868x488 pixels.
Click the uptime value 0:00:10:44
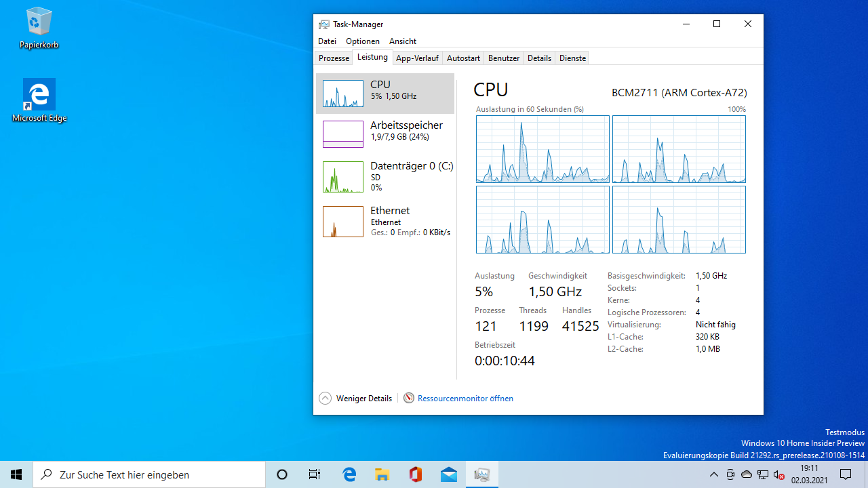tap(505, 361)
